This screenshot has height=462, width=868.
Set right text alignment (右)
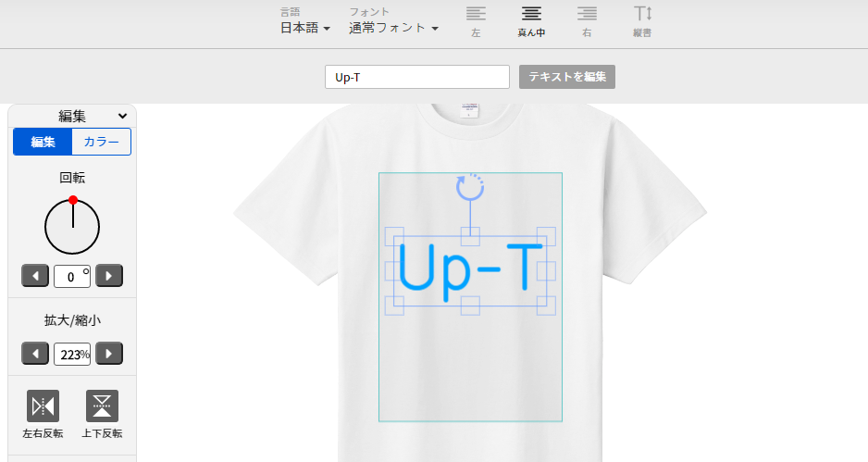pyautogui.click(x=587, y=21)
